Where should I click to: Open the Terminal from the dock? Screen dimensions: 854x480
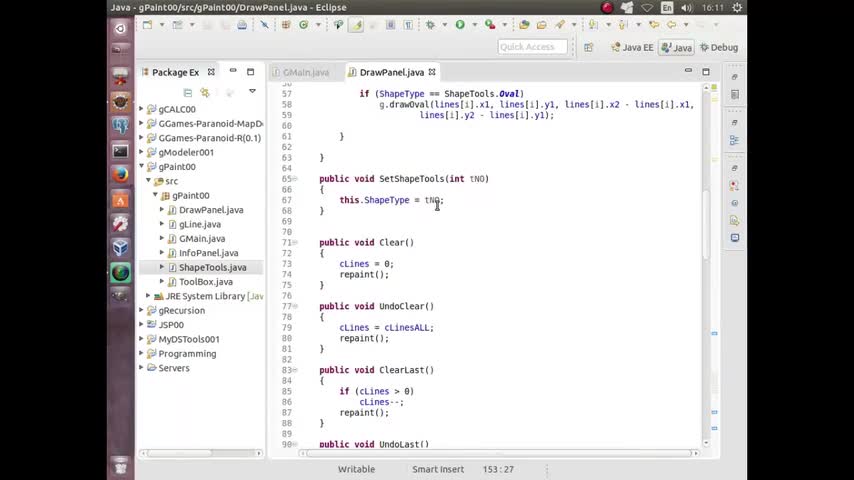tap(120, 151)
